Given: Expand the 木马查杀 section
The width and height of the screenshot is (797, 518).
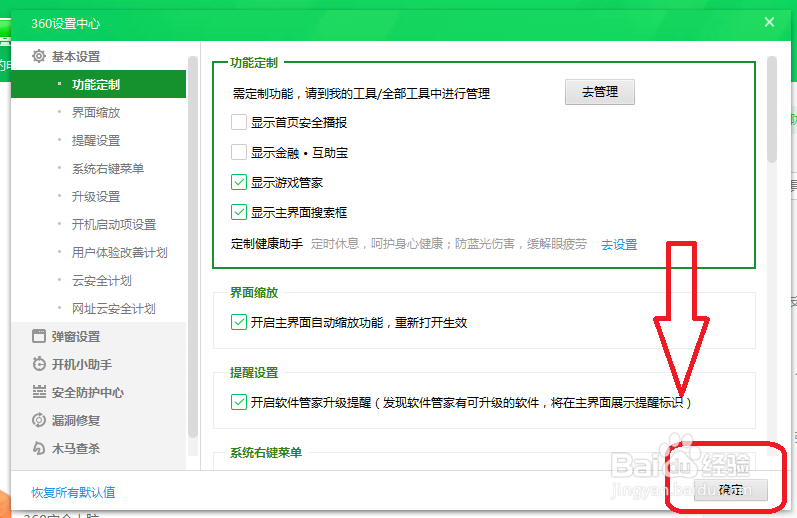Looking at the screenshot, I should (76, 448).
